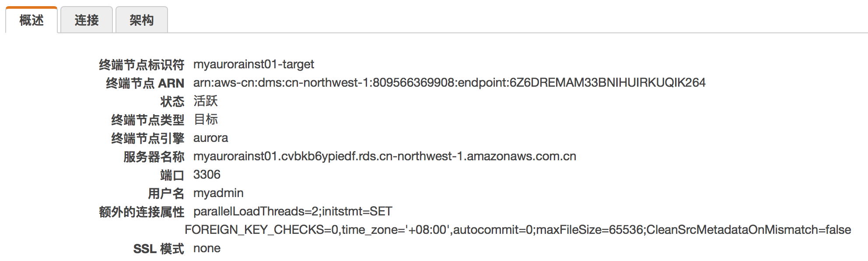The height and width of the screenshot is (261, 868).
Task: Click the 终端节点标识符 label
Action: click(141, 65)
